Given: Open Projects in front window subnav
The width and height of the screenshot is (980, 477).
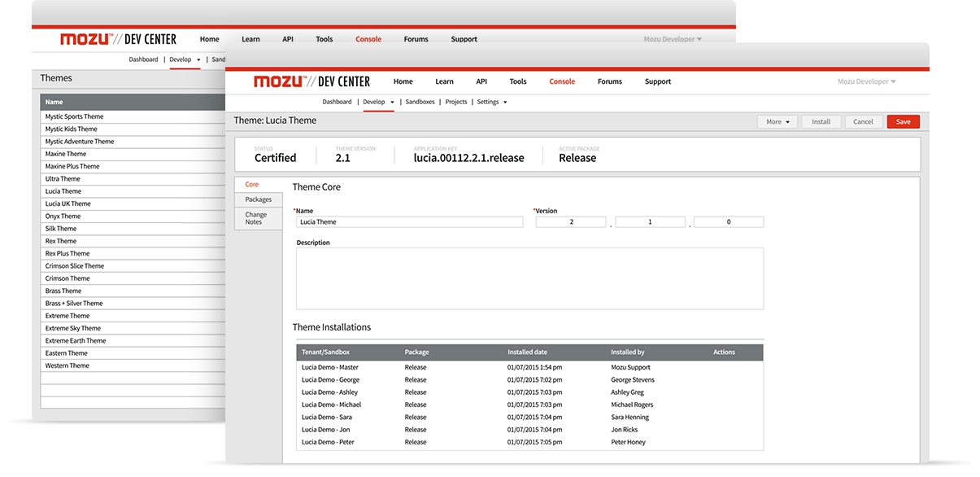Looking at the screenshot, I should (x=456, y=102).
